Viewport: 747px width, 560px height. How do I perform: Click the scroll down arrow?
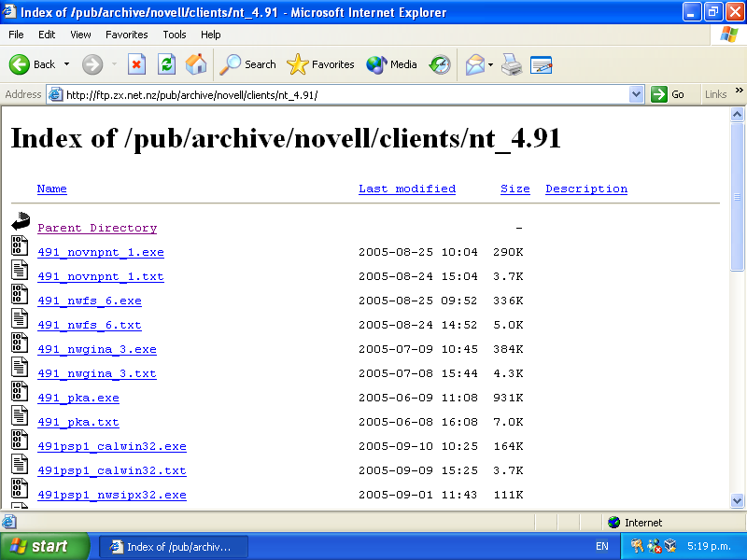click(x=737, y=500)
